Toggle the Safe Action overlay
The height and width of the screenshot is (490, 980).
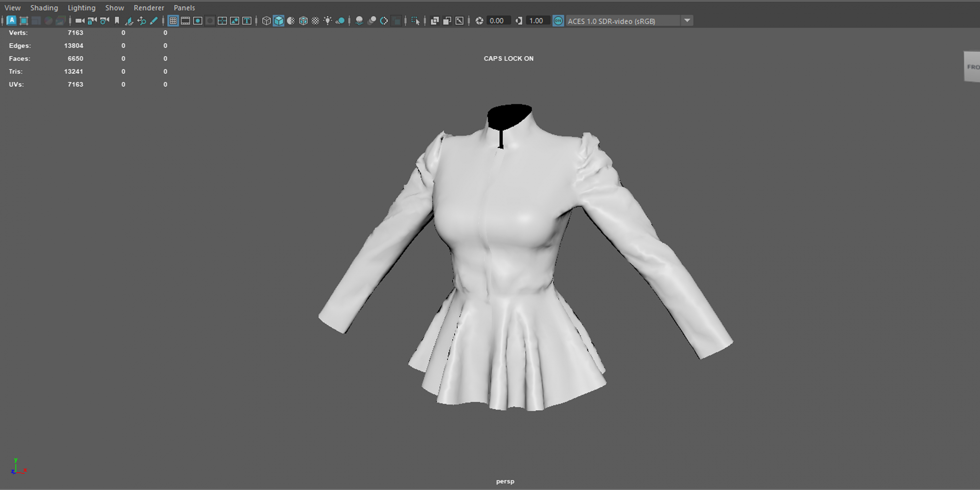click(235, 20)
